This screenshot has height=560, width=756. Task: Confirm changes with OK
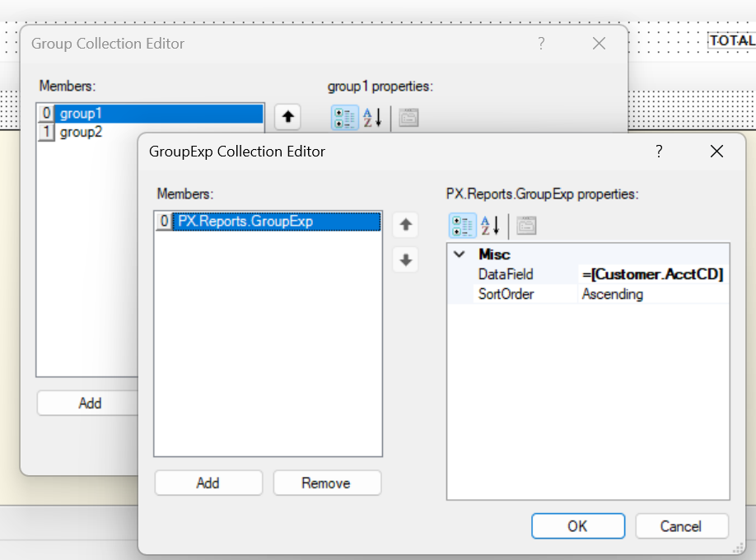pyautogui.click(x=578, y=525)
